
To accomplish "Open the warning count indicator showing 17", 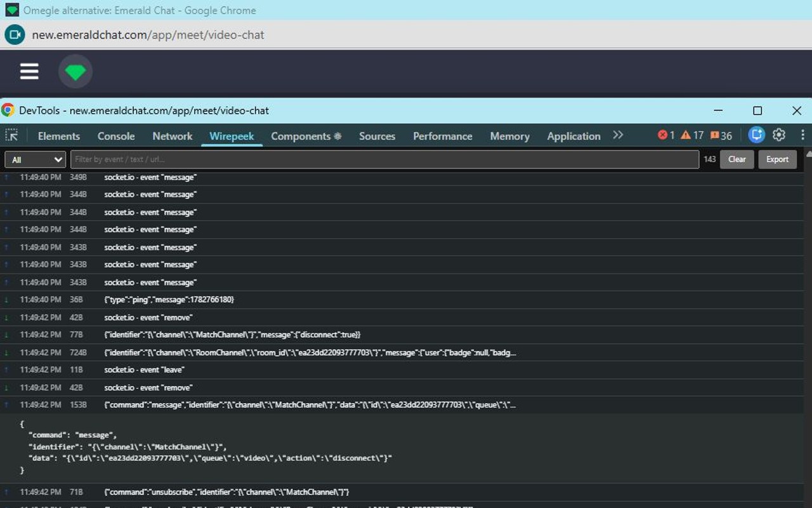I will coord(692,135).
